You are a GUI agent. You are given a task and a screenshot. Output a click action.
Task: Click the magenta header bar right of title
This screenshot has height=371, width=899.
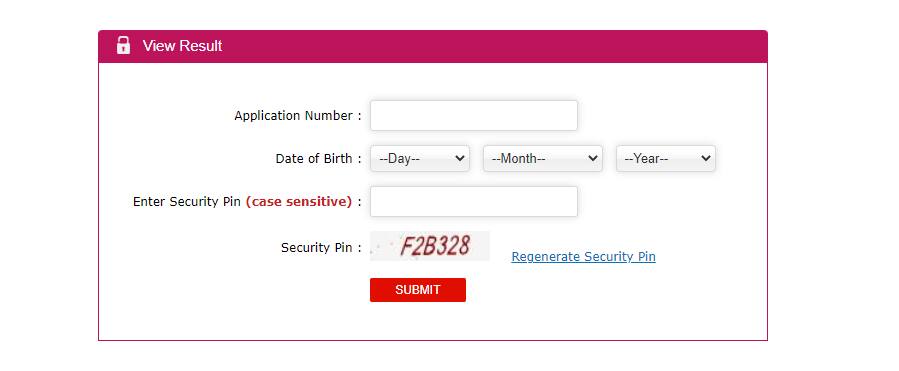click(x=493, y=46)
